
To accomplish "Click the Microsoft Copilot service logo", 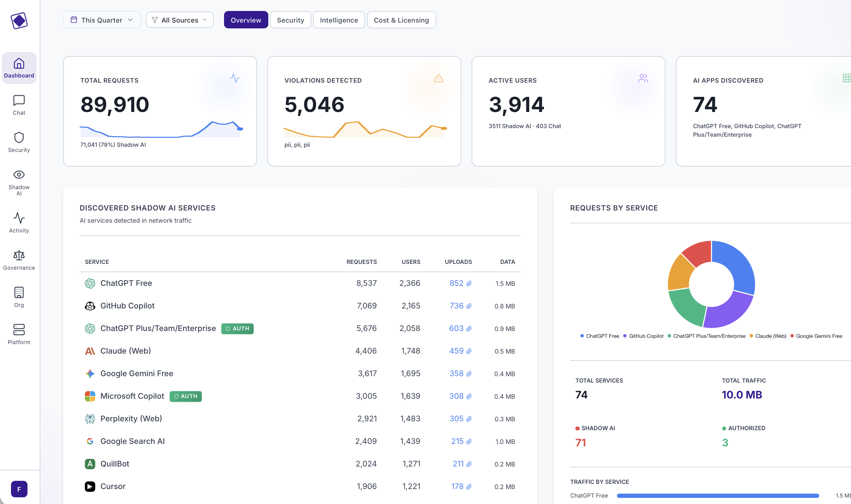I will tap(90, 396).
